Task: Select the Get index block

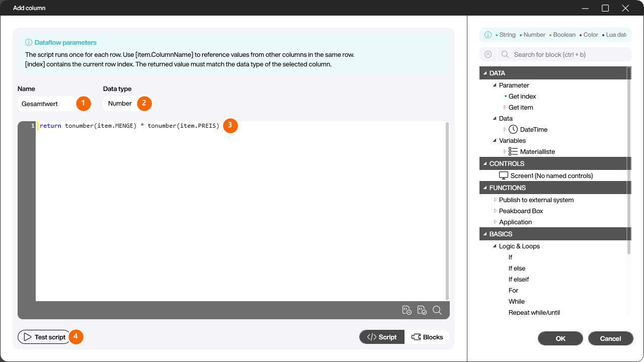Action: pyautogui.click(x=522, y=96)
